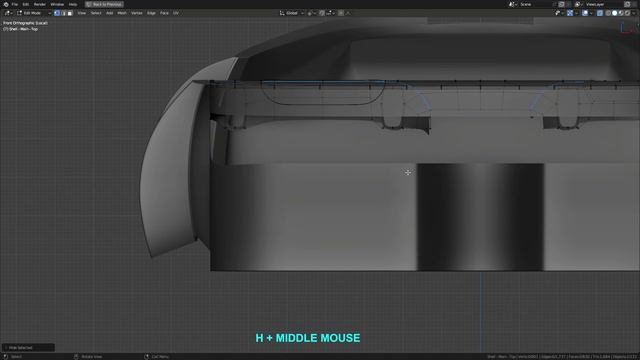Switch to solid viewport shading
640x360 pixels.
click(614, 13)
